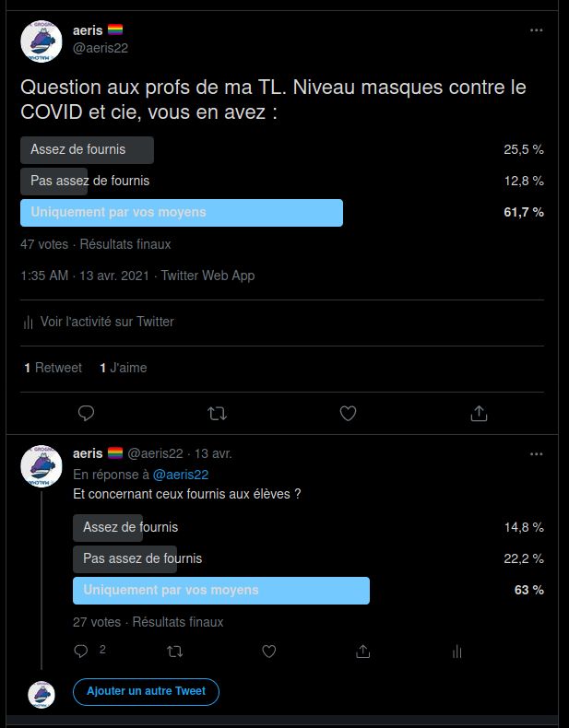Open more options menu on main tweet
The image size is (569, 728).
pyautogui.click(x=536, y=30)
